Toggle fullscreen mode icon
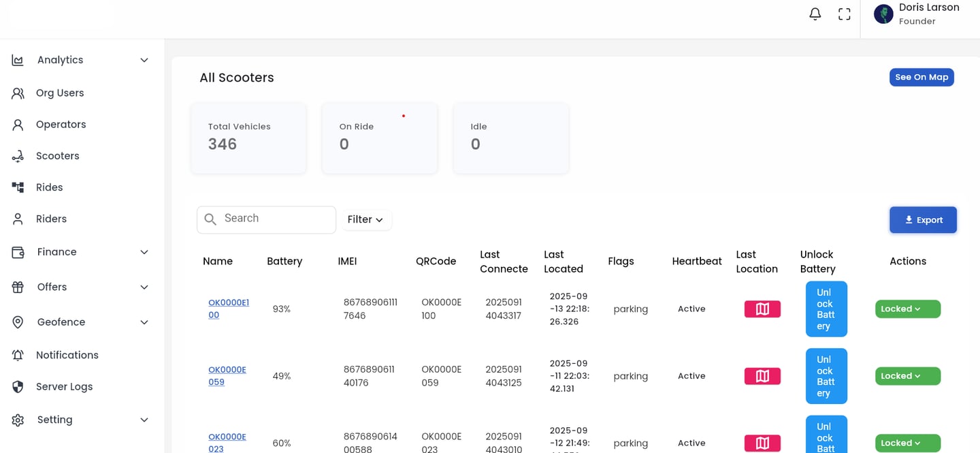The height and width of the screenshot is (453, 980). click(x=845, y=14)
